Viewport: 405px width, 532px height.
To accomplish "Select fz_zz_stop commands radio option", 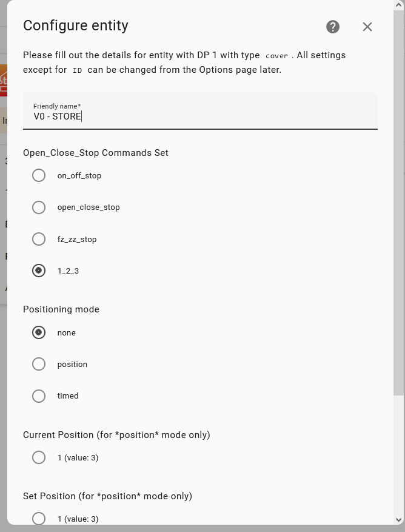I will tap(39, 239).
